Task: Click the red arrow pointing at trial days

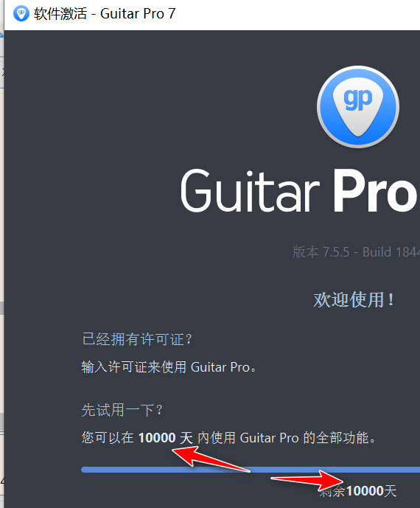Action: 210,459
